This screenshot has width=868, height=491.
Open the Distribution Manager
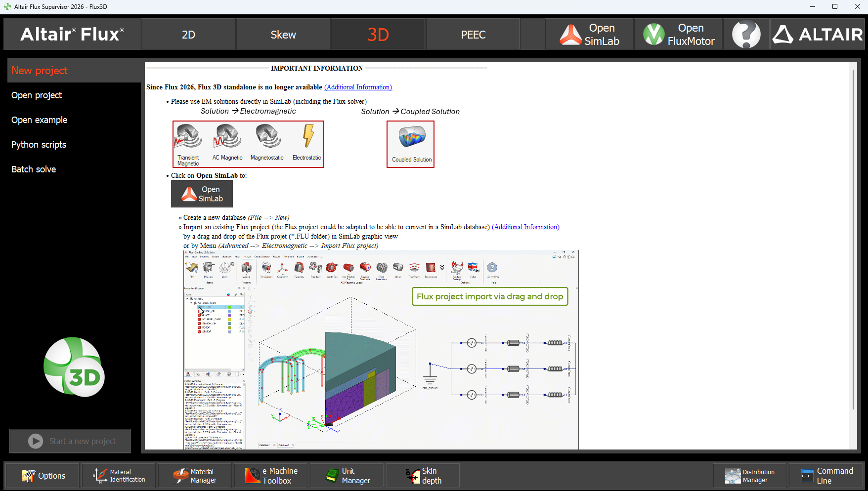point(749,476)
